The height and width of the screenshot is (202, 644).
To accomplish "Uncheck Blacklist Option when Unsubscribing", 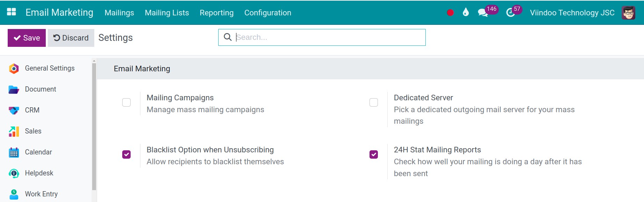I will click(126, 154).
